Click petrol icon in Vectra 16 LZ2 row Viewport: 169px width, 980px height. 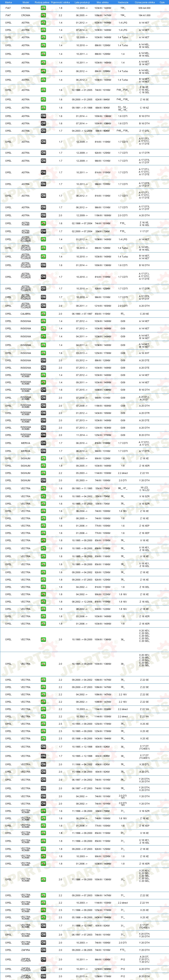coord(43,488)
